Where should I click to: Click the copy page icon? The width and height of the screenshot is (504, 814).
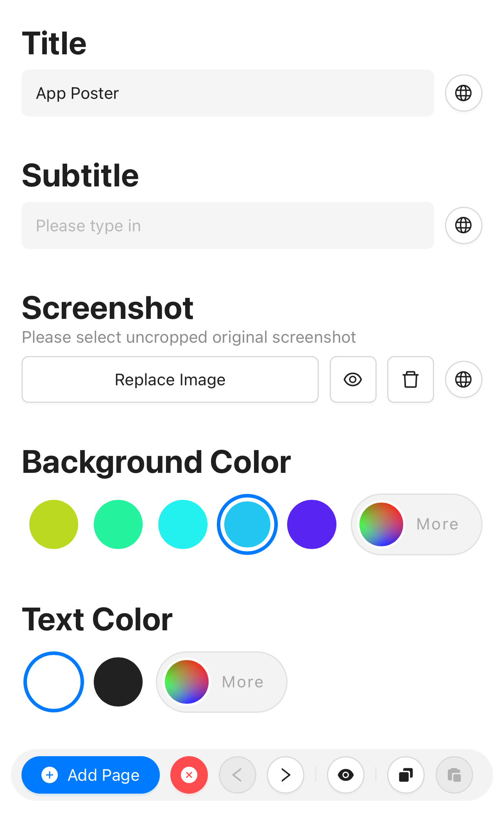click(406, 775)
